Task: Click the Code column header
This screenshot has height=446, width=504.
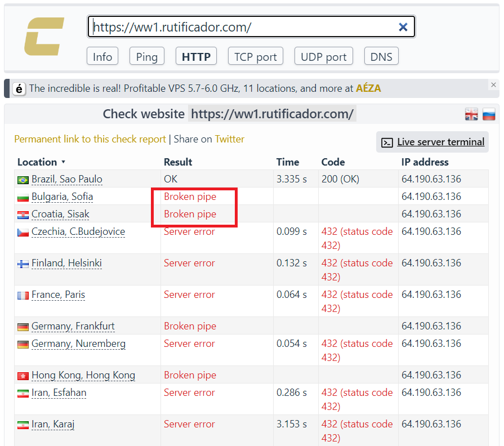Action: (x=333, y=162)
